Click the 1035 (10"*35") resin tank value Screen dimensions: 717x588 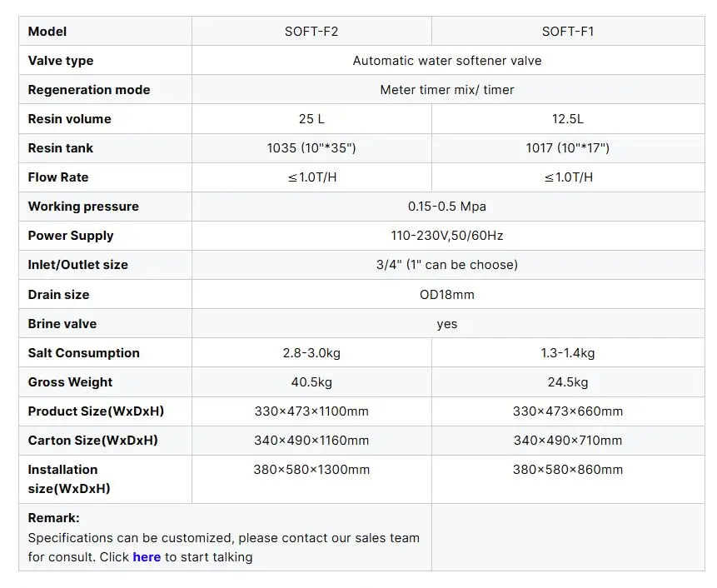point(311,148)
